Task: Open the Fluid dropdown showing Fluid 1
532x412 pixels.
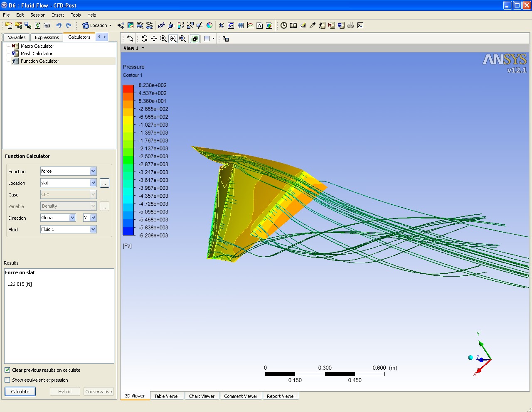Action: pyautogui.click(x=69, y=229)
